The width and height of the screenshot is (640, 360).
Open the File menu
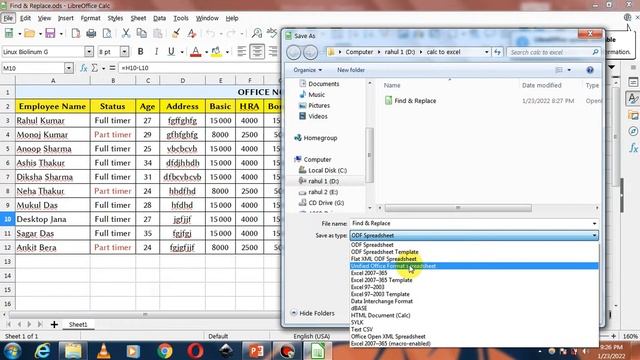pos(8,18)
